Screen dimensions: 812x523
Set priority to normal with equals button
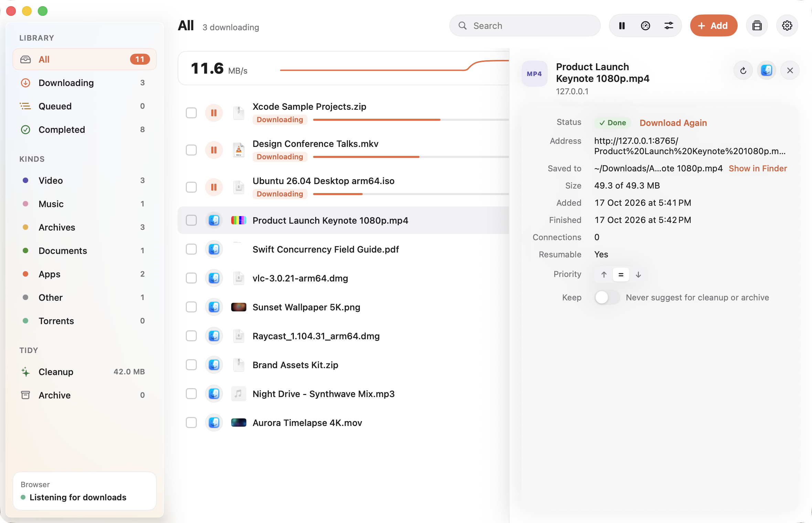pos(621,275)
